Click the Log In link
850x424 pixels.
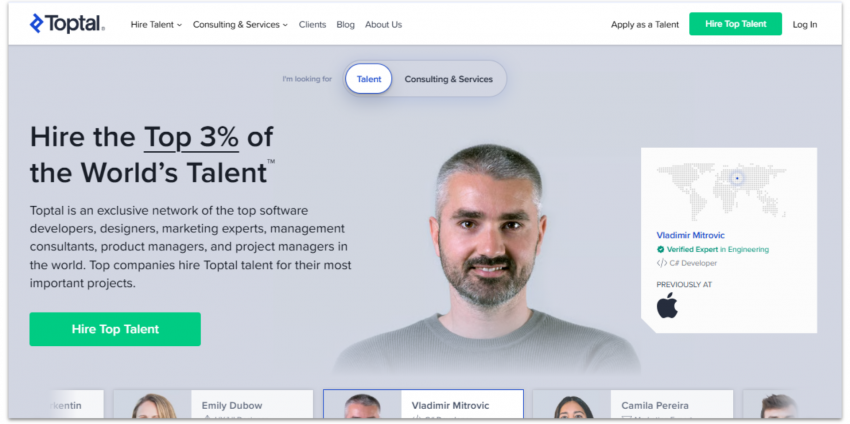tap(804, 25)
